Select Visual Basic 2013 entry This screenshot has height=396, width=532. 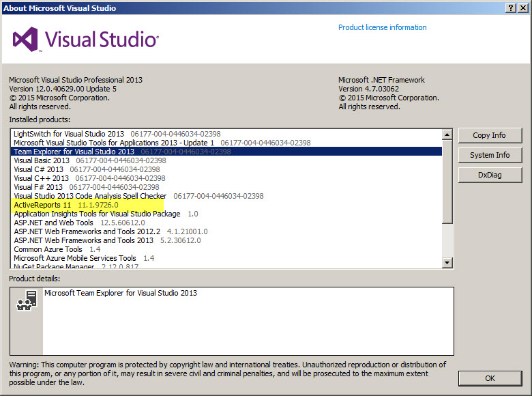[x=42, y=160]
